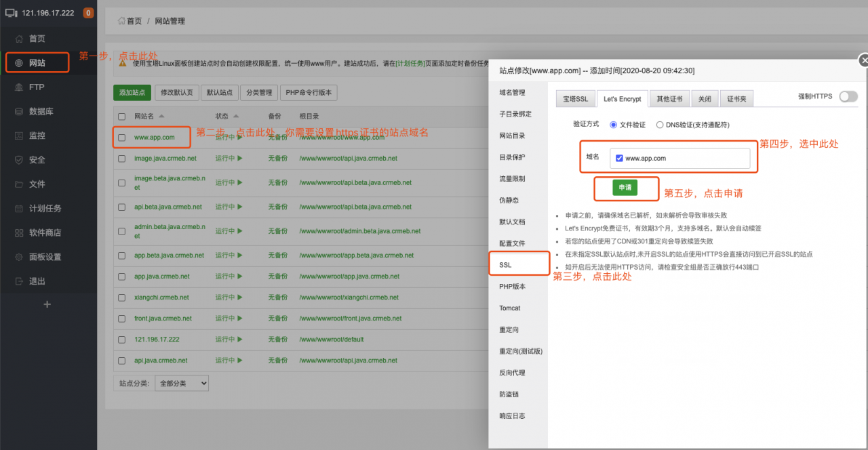
Task: Open Tomcat in dialog menu
Action: coord(510,308)
